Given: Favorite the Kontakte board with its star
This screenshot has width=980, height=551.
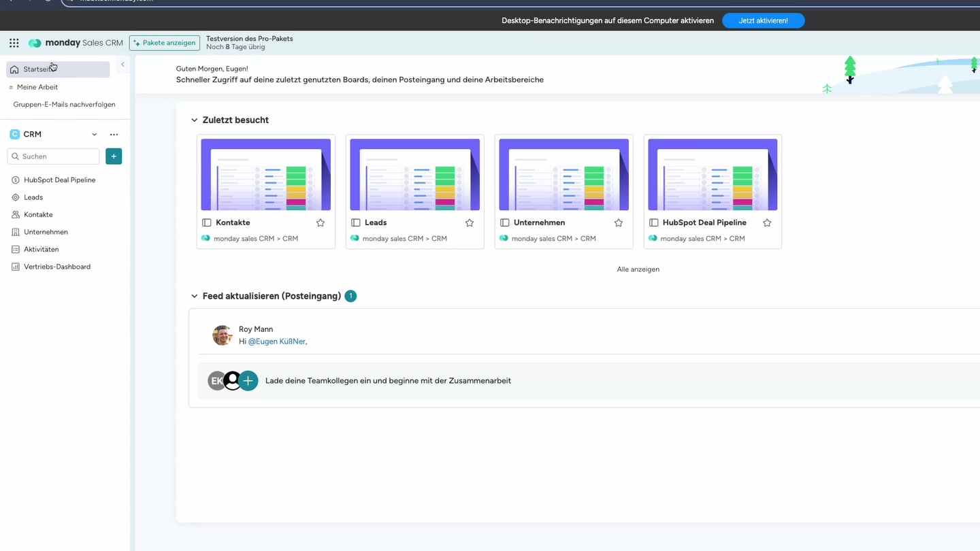Looking at the screenshot, I should click(x=320, y=222).
